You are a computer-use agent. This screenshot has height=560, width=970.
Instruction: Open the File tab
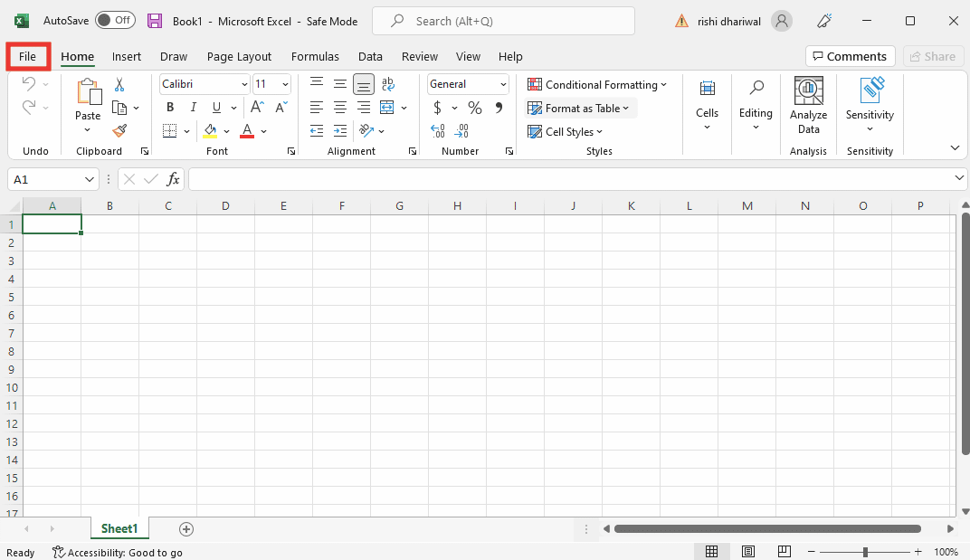[28, 56]
